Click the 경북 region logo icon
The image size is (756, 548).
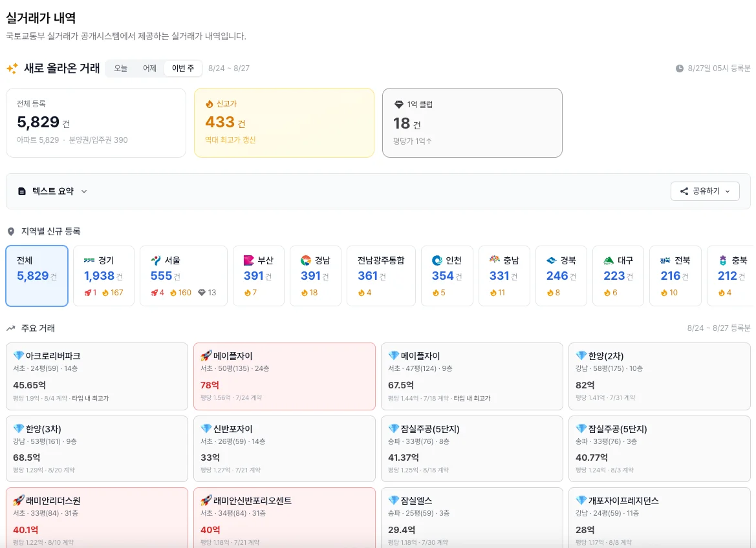pyautogui.click(x=552, y=260)
